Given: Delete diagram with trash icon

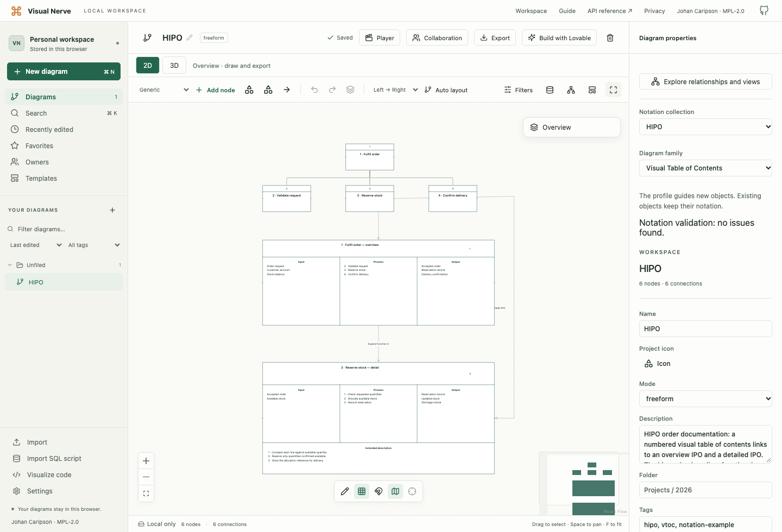Looking at the screenshot, I should click(610, 38).
